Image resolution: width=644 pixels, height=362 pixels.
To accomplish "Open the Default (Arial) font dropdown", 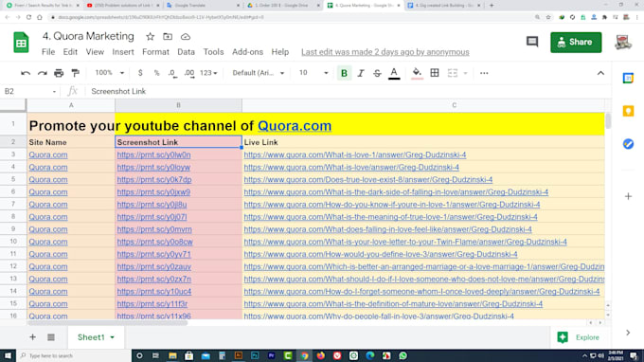I will tap(258, 73).
